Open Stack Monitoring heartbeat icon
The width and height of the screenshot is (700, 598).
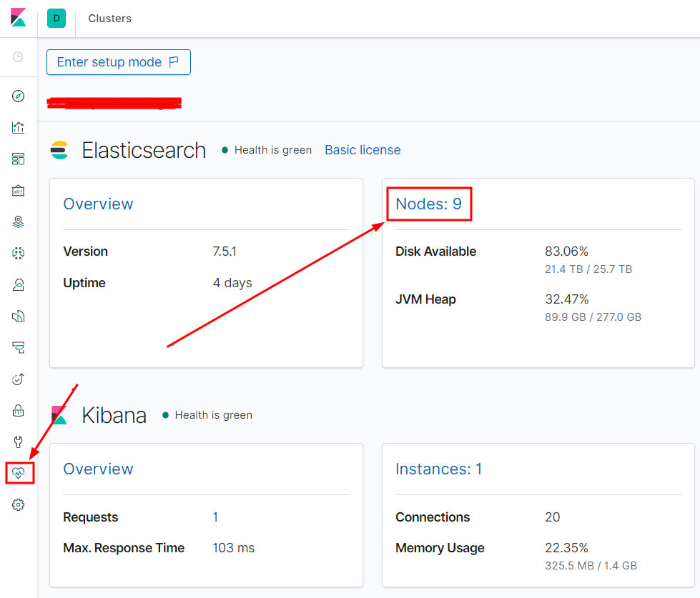click(x=19, y=473)
